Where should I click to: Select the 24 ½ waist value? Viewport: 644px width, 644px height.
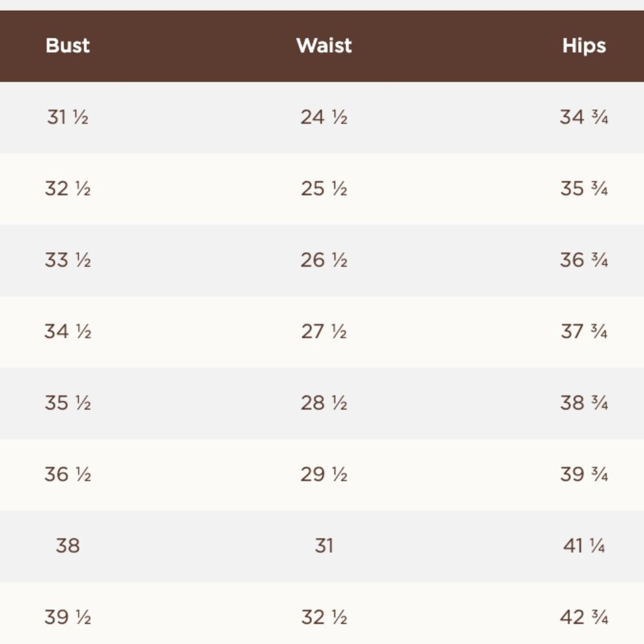(x=324, y=117)
